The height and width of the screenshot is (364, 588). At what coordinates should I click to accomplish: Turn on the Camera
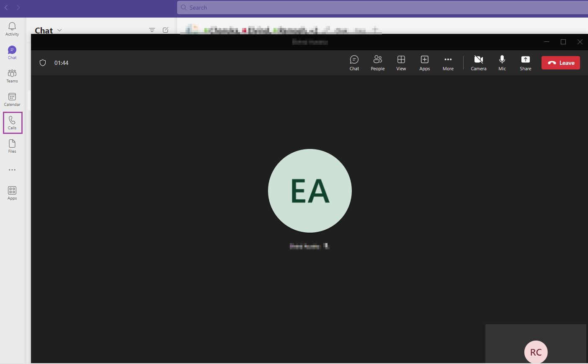click(x=479, y=63)
